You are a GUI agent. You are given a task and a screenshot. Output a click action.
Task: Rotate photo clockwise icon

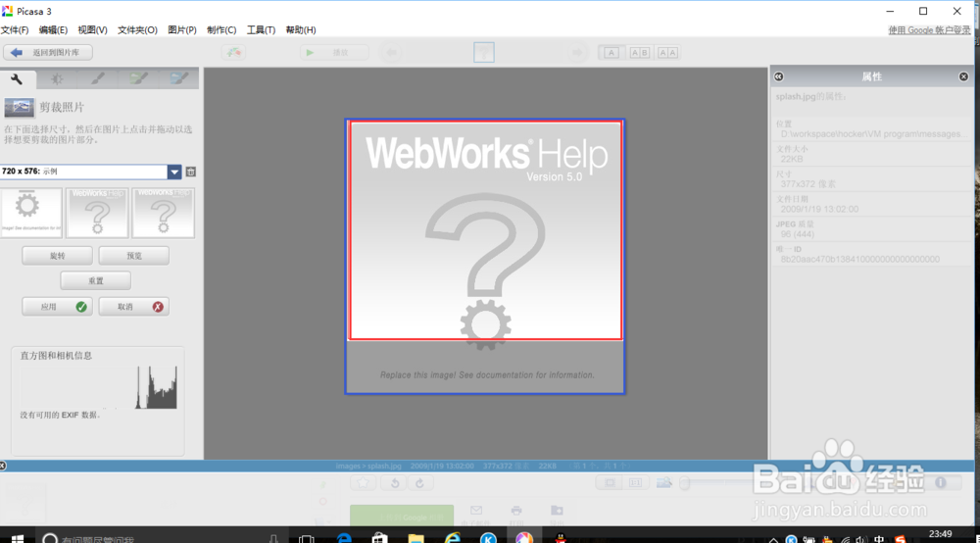pos(419,483)
